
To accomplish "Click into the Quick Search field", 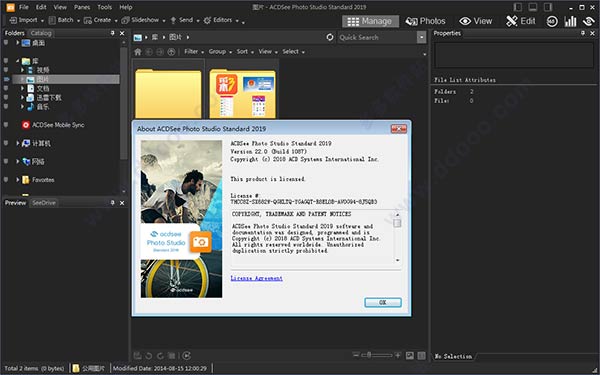I will [x=377, y=37].
